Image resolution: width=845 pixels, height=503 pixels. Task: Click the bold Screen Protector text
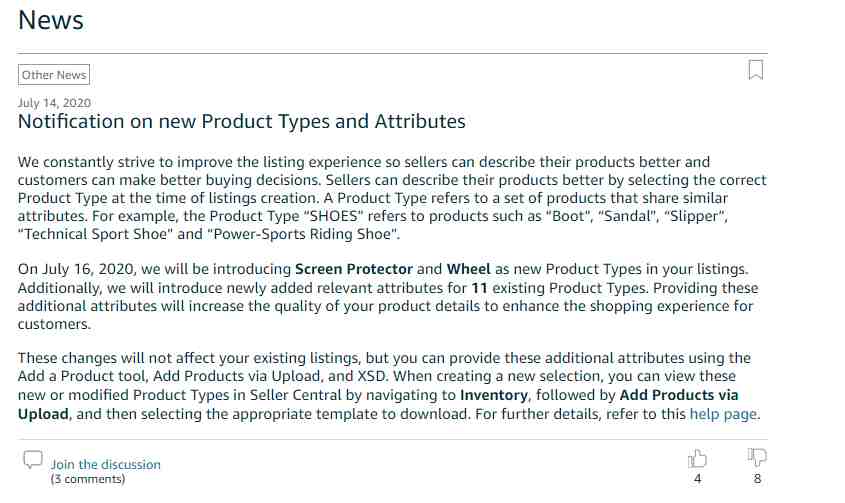(354, 269)
